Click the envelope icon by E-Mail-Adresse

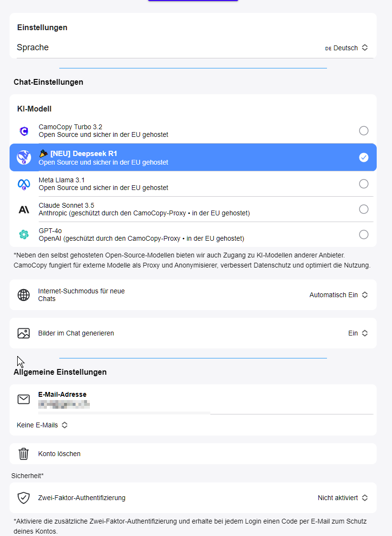[x=23, y=399]
